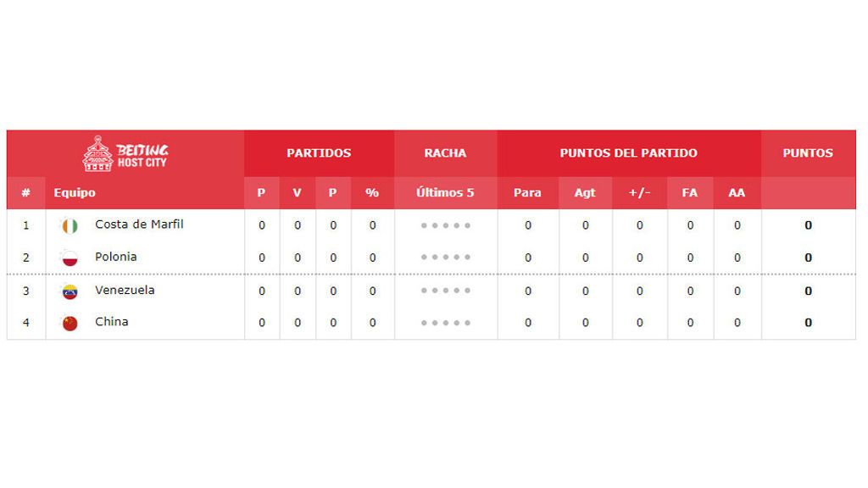Open the Venezuela team link
868x488 pixels.
125,290
